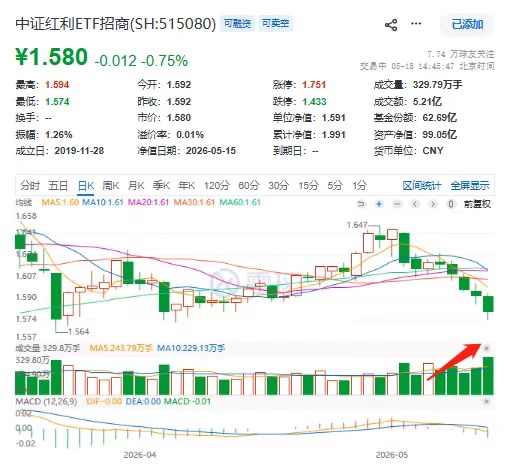Switch to the 60分 interval tab
This screenshot has height=467, width=518.
click(x=249, y=185)
